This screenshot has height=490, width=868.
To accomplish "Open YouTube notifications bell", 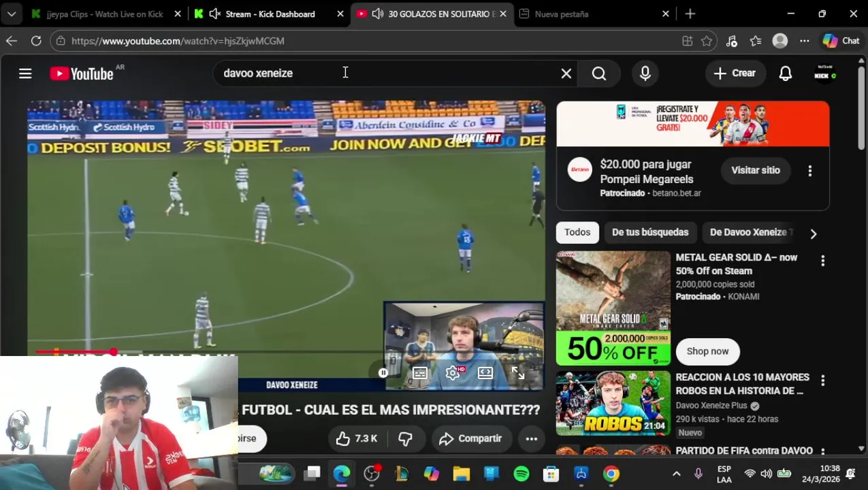I will pyautogui.click(x=785, y=73).
